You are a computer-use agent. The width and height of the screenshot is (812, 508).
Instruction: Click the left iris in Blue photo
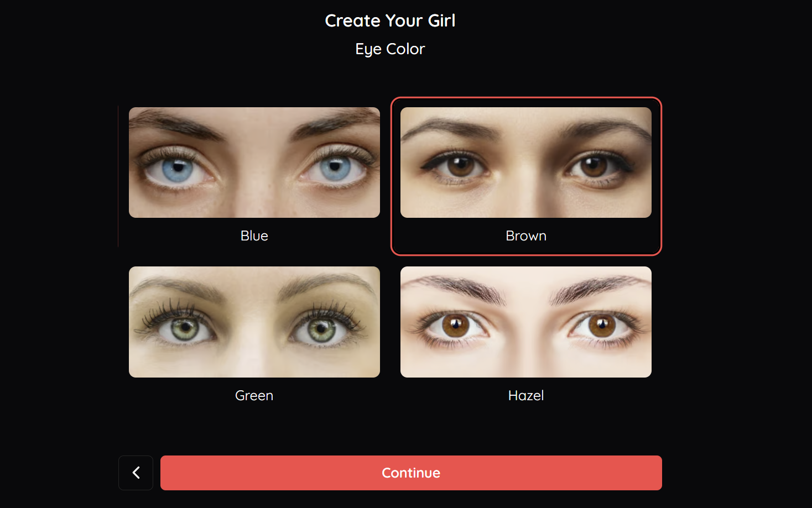(x=178, y=169)
